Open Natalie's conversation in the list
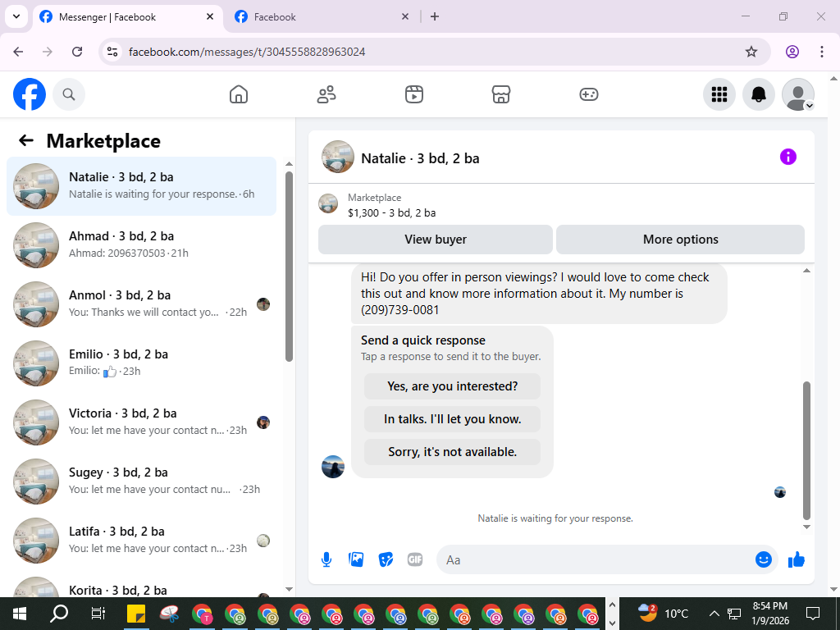 141,186
